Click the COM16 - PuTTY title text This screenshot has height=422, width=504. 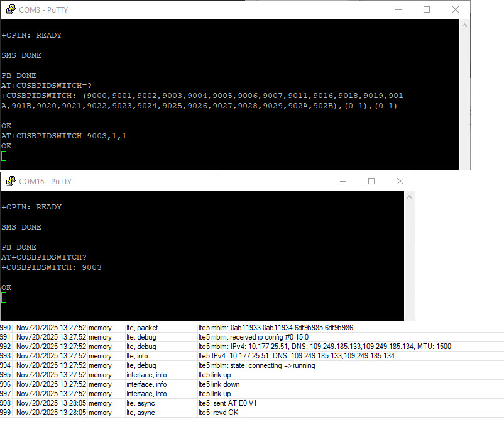(x=45, y=182)
